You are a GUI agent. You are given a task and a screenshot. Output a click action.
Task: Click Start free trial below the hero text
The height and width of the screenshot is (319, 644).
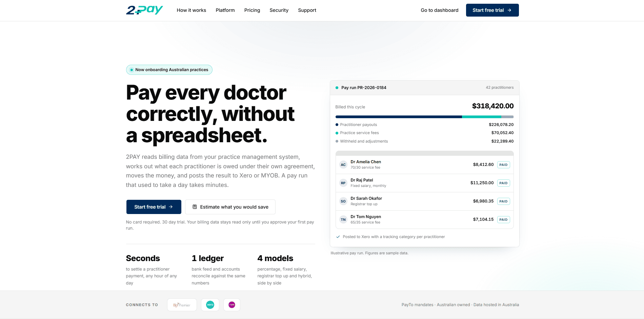[x=154, y=207]
